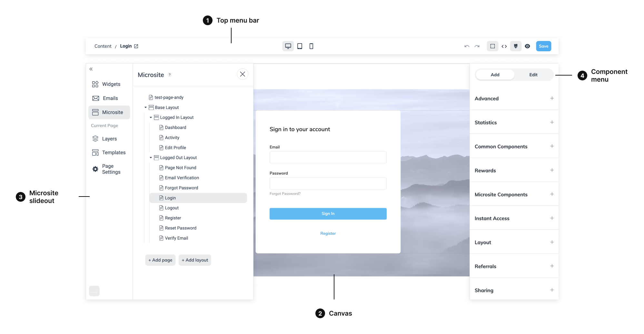This screenshot has height=334, width=644.
Task: Open Login page in new tab icon
Action: [x=136, y=46]
